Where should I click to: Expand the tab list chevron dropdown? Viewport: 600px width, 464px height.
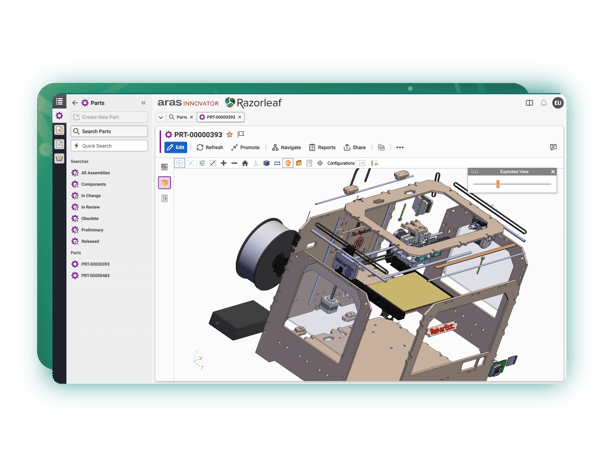pyautogui.click(x=161, y=117)
